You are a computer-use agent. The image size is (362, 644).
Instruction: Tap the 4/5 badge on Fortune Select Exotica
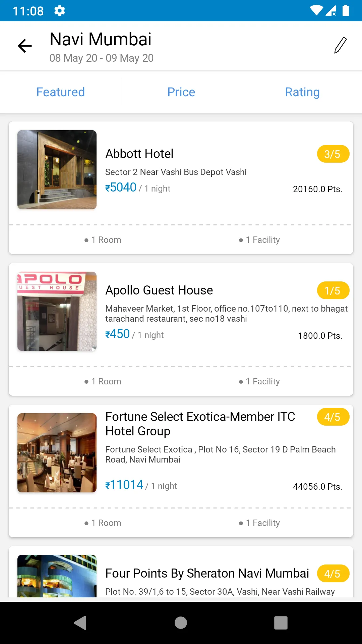[x=333, y=417]
